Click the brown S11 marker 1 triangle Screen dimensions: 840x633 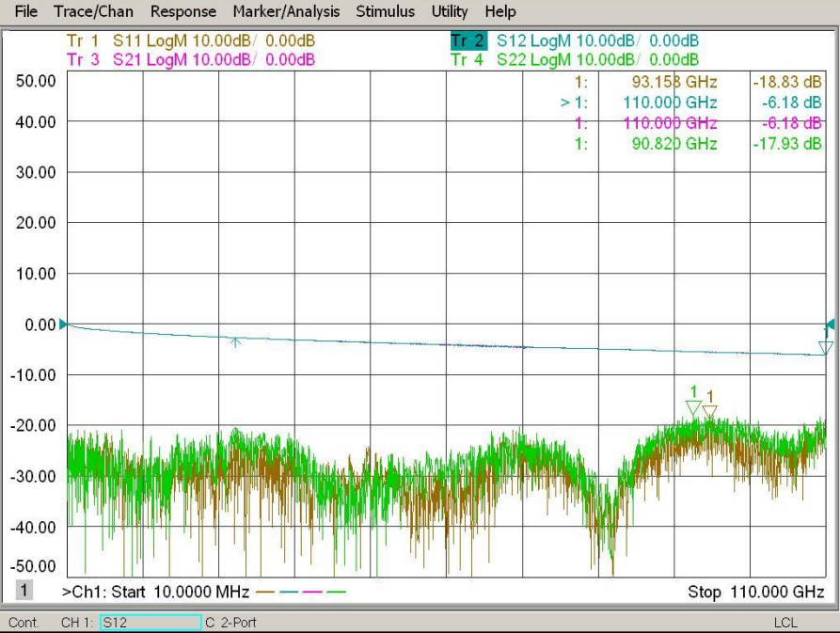pos(710,411)
